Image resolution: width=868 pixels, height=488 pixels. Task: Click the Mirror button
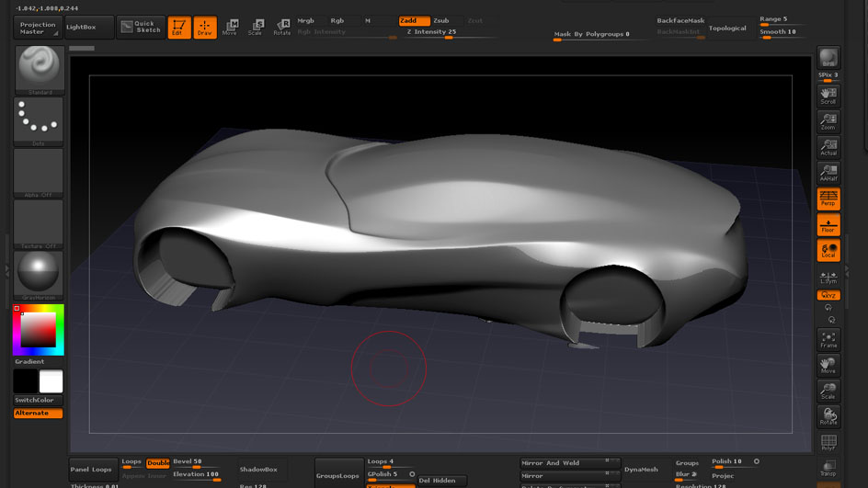pos(570,476)
